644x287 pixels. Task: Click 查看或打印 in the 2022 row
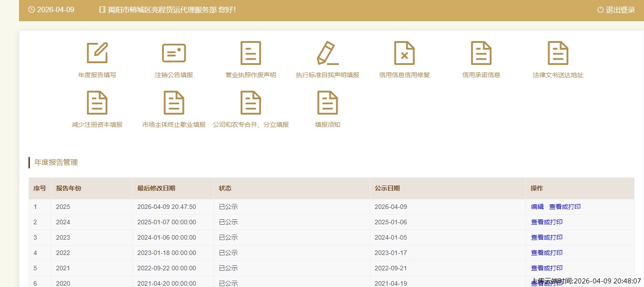tap(546, 253)
